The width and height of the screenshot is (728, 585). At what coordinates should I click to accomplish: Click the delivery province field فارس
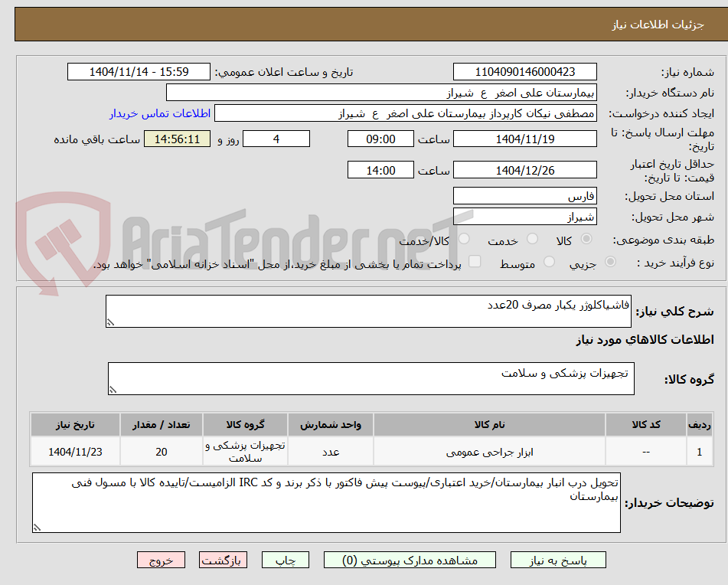click(524, 196)
